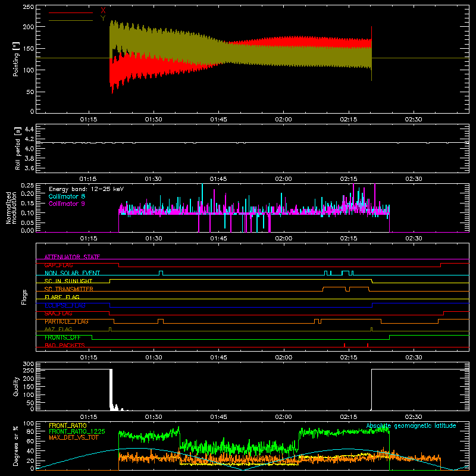Click the BAD_PACKETS flag label
476x476 pixels.
[65, 345]
